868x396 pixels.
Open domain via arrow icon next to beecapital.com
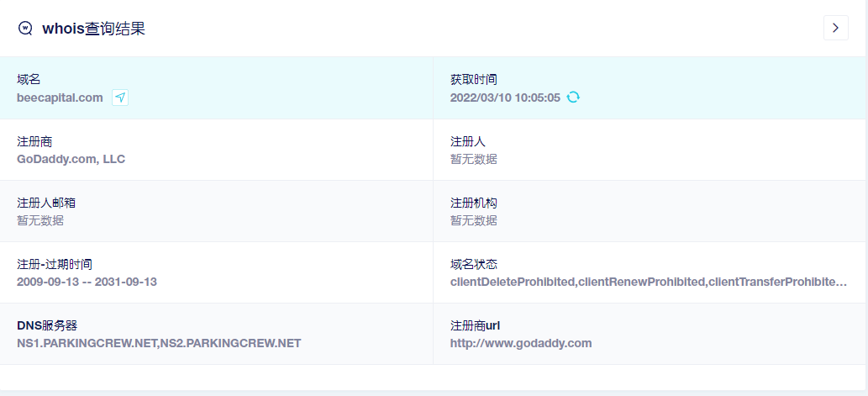click(x=120, y=98)
